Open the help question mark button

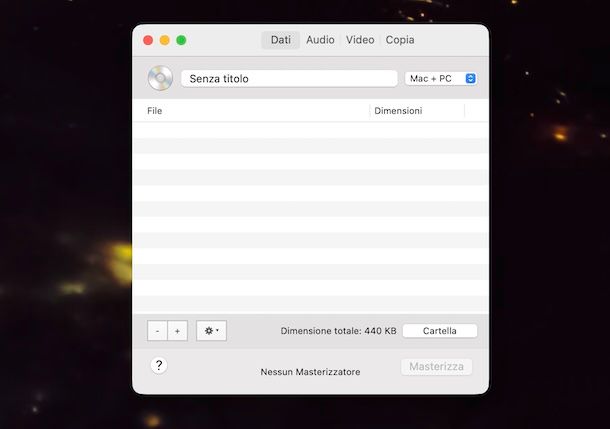coord(159,366)
